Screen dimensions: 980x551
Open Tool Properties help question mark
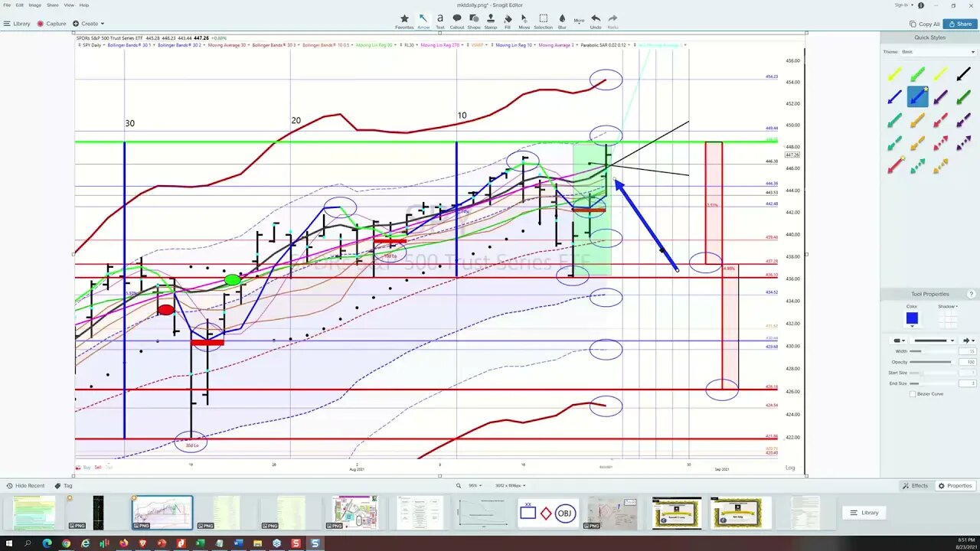coord(972,294)
